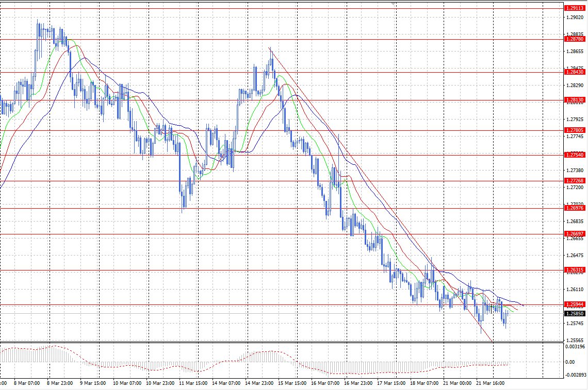Select the red 1.28130 level label
Screen dimensions: 588x390
[x=575, y=100]
